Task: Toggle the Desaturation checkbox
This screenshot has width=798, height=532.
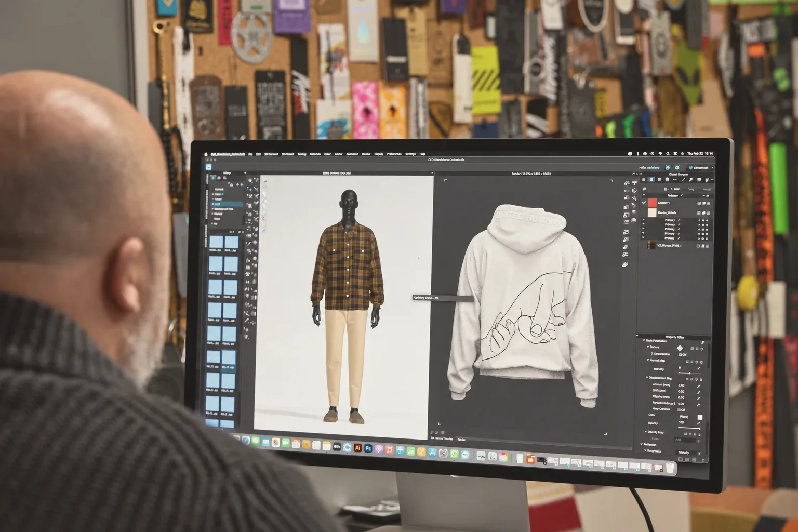Action: (680, 355)
